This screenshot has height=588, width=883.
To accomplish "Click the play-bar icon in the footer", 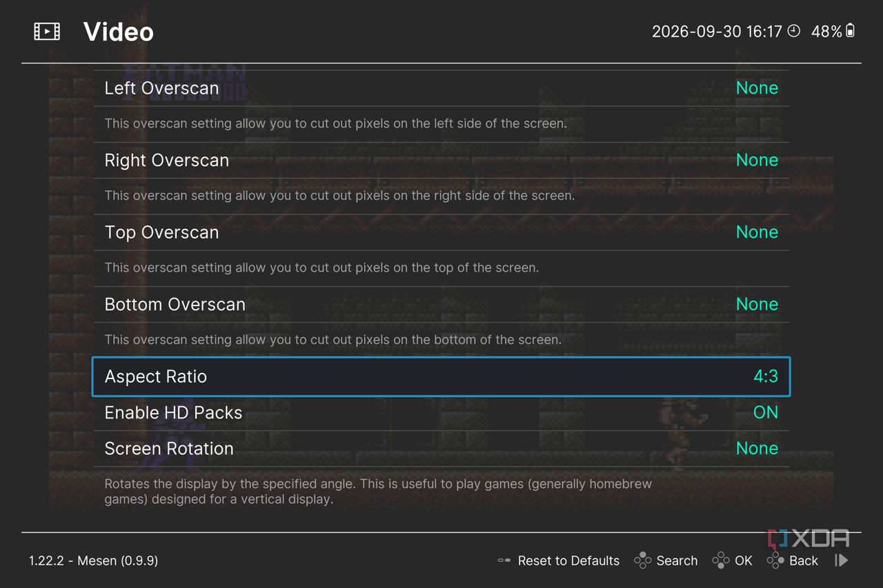I will pos(841,560).
